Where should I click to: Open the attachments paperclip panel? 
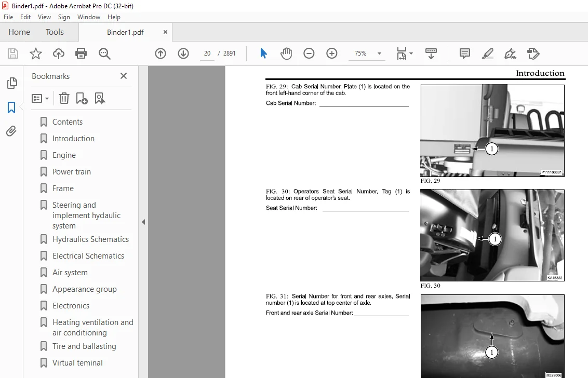[11, 131]
